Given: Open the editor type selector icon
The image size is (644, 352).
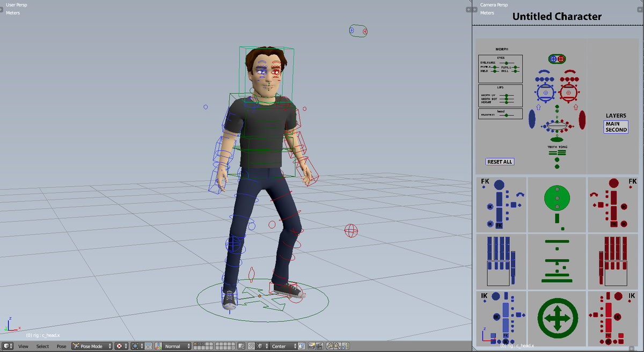Looking at the screenshot, I should (6, 346).
